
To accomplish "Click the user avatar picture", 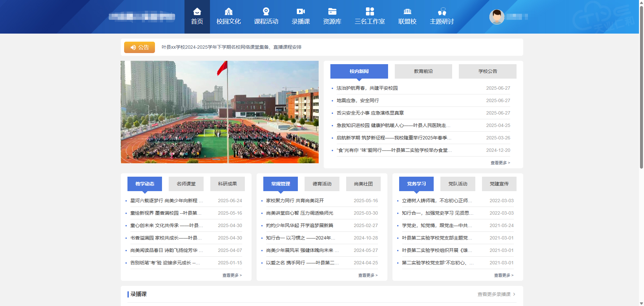I will click(497, 17).
